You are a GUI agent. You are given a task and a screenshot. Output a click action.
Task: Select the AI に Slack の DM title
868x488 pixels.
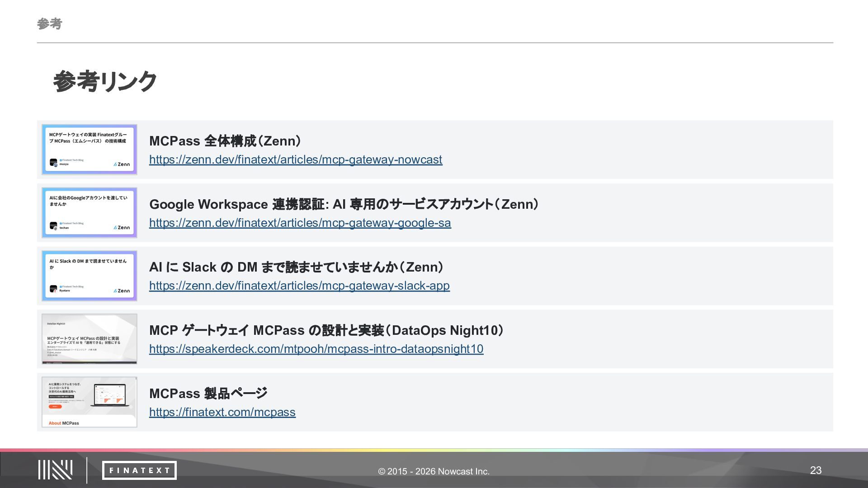[x=297, y=267]
